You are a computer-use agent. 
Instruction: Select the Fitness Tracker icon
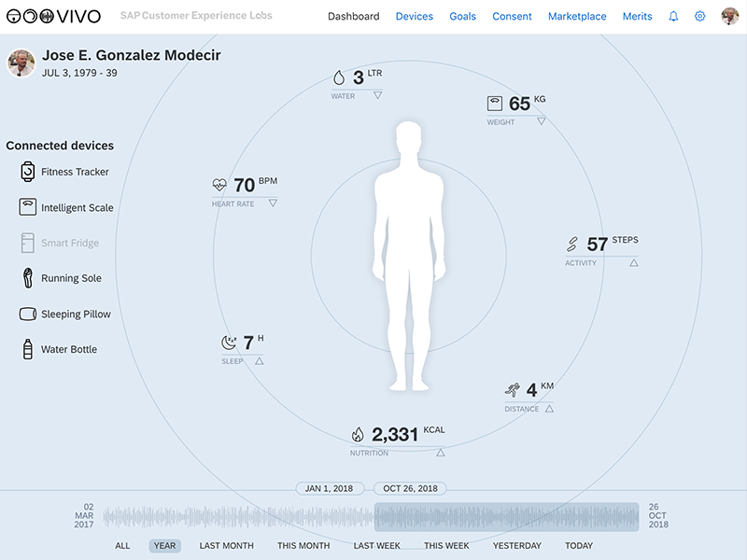tap(28, 172)
